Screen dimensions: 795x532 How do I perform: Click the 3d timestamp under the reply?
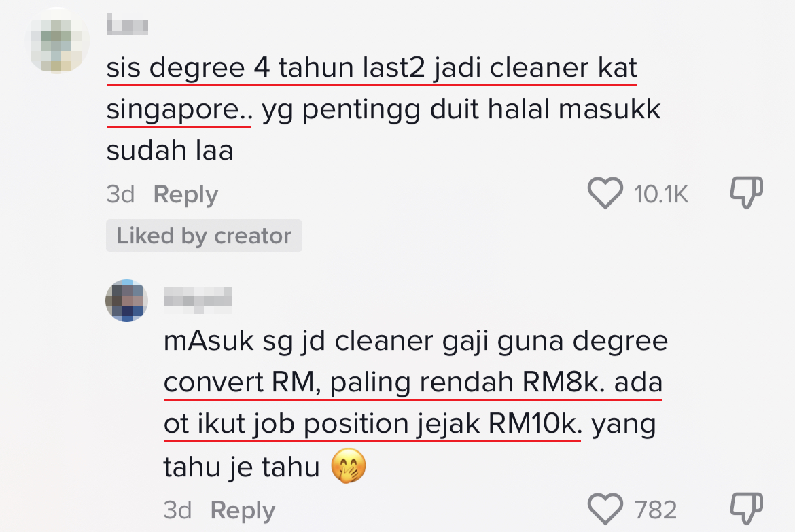point(178,510)
